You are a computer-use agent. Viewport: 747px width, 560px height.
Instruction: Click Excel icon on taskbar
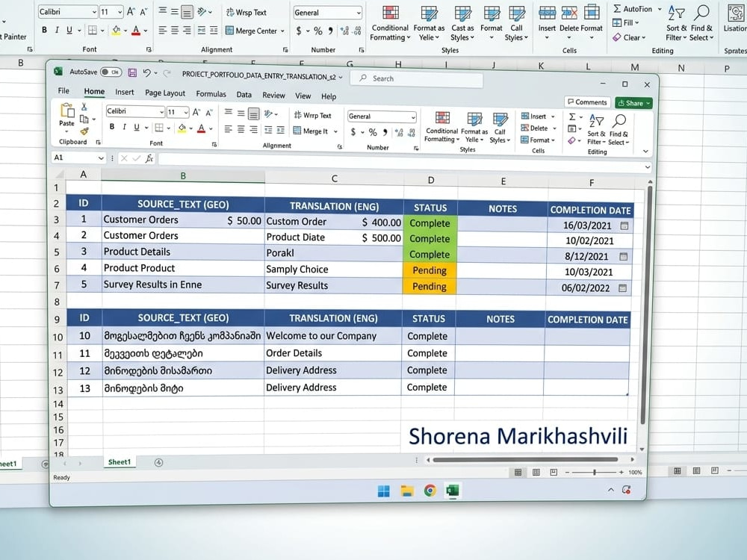point(452,490)
